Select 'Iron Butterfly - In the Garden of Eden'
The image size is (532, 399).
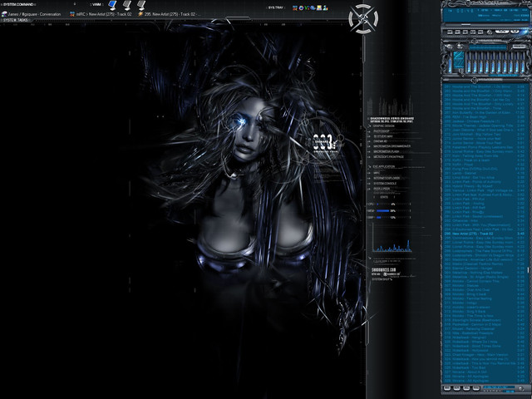pos(484,112)
